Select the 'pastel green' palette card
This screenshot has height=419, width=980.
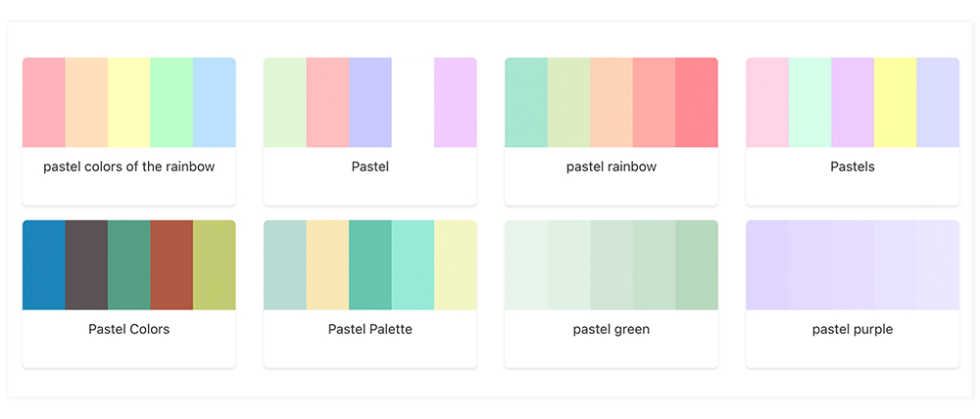coord(612,329)
